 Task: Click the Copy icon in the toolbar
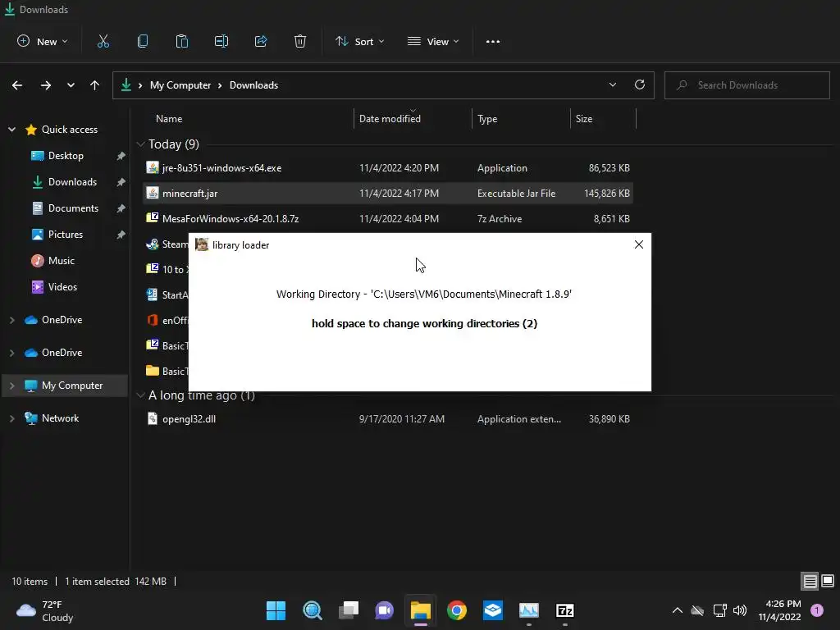point(143,41)
